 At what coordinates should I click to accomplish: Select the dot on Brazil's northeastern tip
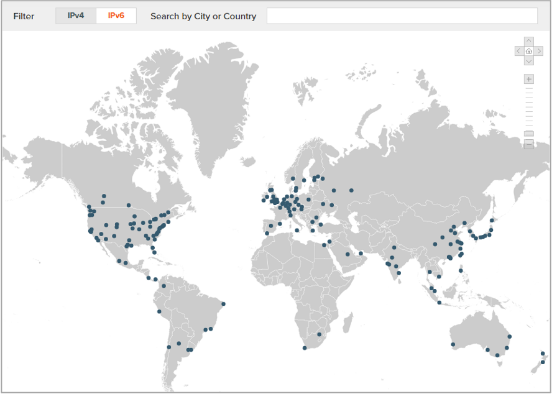tap(223, 304)
